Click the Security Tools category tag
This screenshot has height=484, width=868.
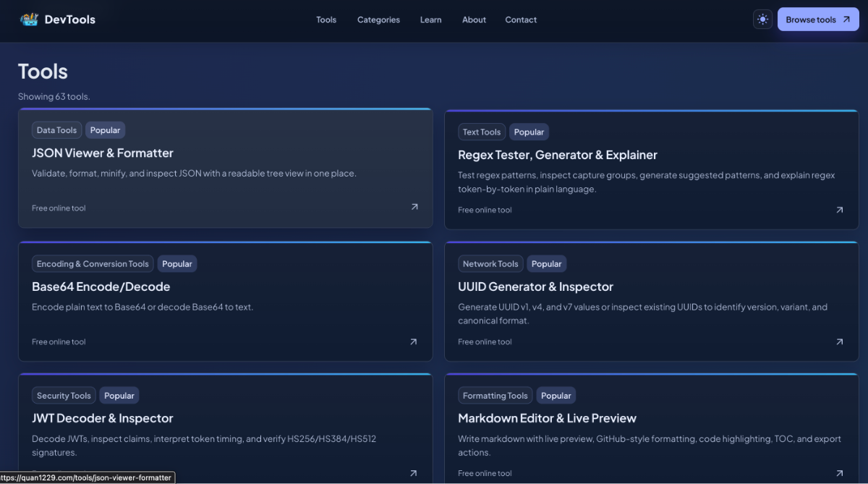[x=64, y=396]
